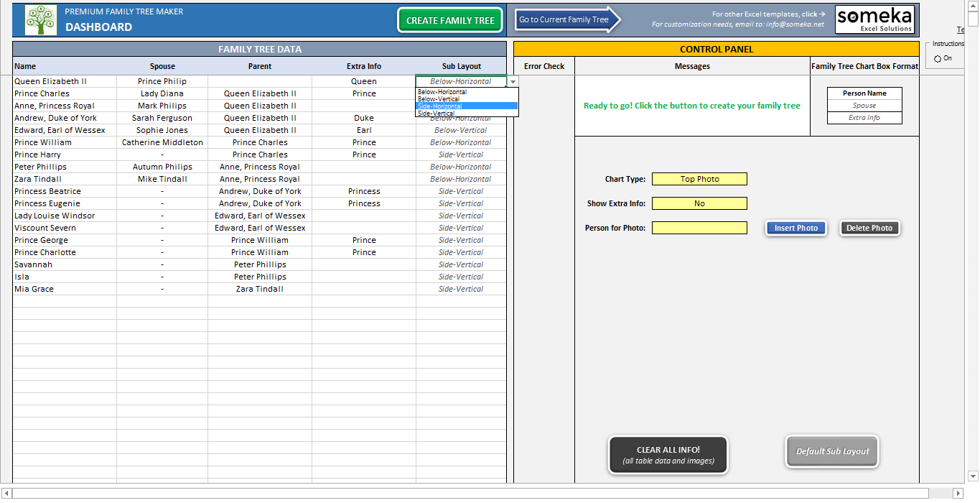Image resolution: width=980 pixels, height=503 pixels.
Task: Click the spouse cell 'Sarah Ferguson'
Action: tap(162, 118)
